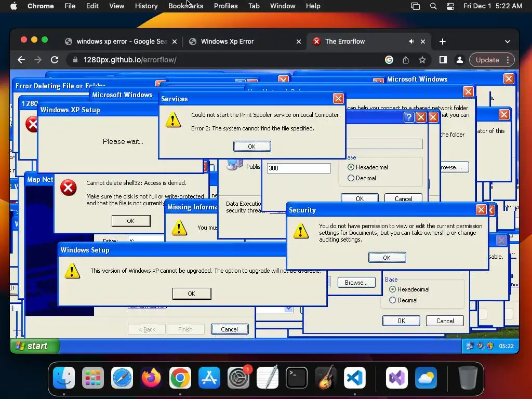532x399 pixels.
Task: Click OK in the 'Cannot delete shell32' dialog
Action: pyautogui.click(x=130, y=221)
